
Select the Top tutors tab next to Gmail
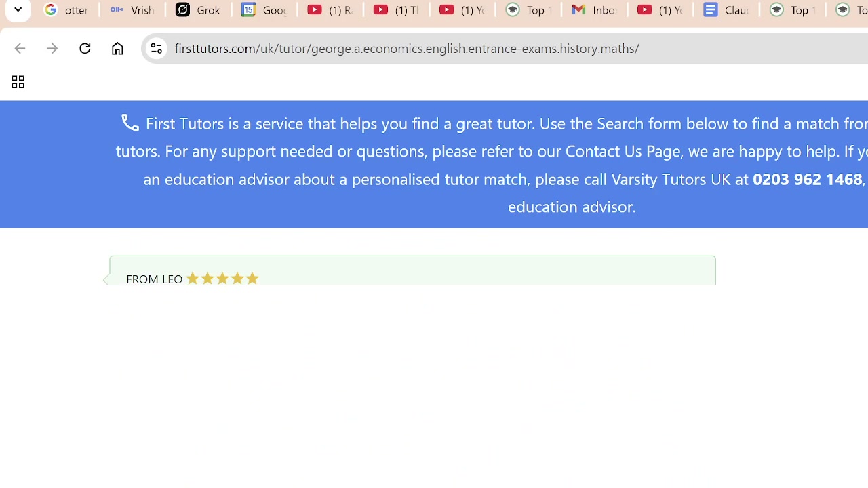coord(528,10)
